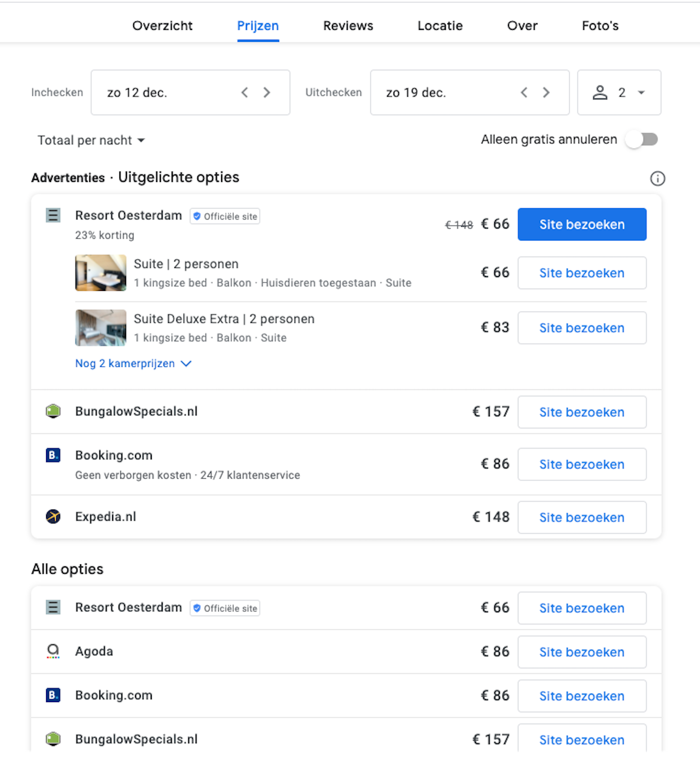
Task: Click BungalowSpecials.nl logo under Alle opties
Action: [x=53, y=739]
